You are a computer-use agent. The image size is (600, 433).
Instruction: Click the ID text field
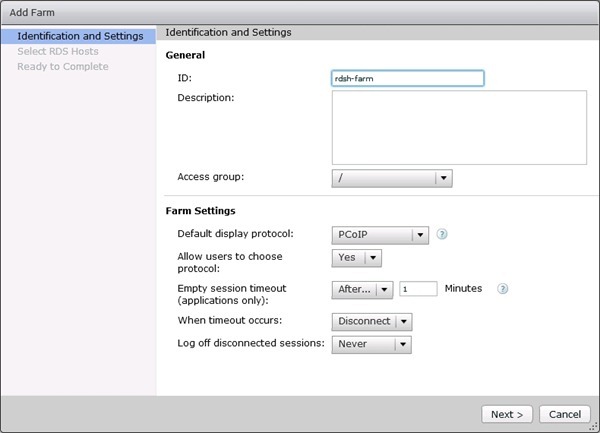(x=407, y=78)
